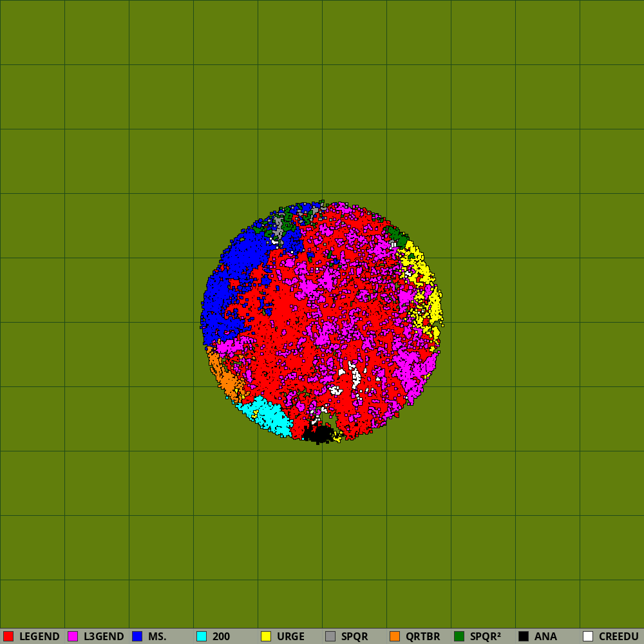Select the QRTBR label in the legend bar
This screenshot has height=644, width=644.
(422, 637)
